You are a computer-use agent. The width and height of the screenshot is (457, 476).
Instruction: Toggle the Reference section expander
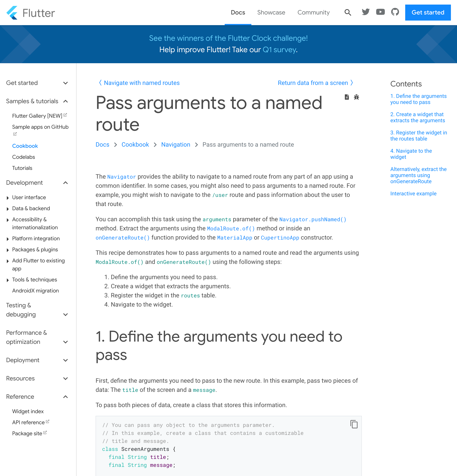[x=66, y=397]
